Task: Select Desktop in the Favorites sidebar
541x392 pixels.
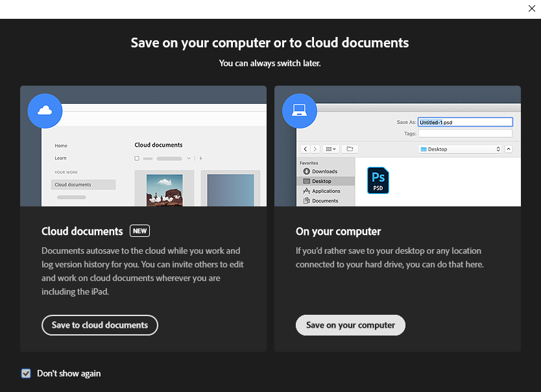Action: tap(321, 181)
